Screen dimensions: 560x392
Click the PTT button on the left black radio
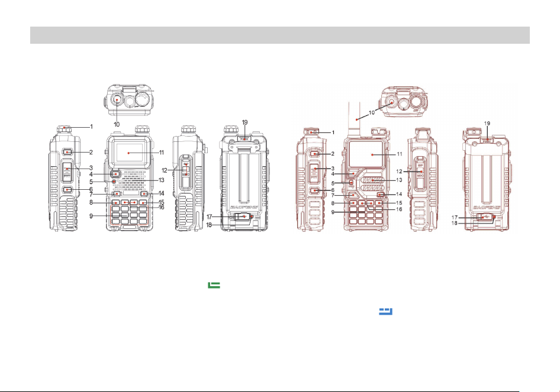(x=67, y=171)
